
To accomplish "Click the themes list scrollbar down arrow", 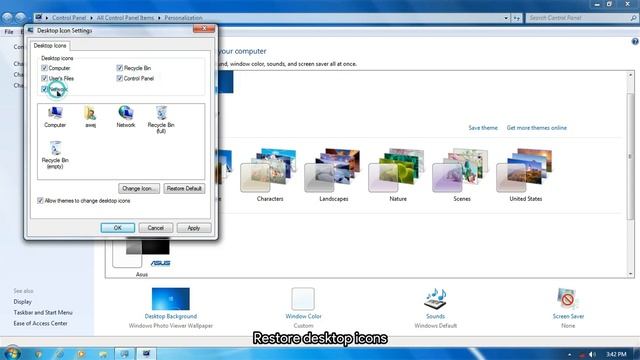I will coord(631,273).
